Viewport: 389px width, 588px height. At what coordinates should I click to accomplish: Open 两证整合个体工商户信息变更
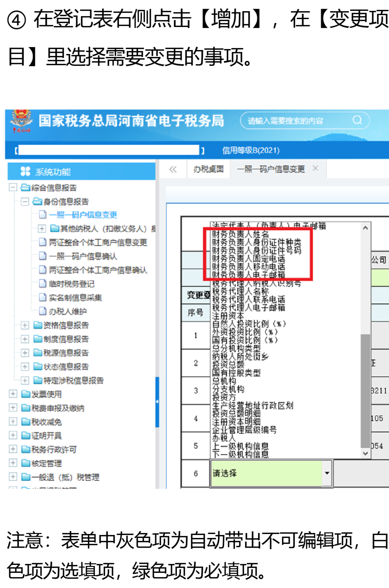coord(98,242)
